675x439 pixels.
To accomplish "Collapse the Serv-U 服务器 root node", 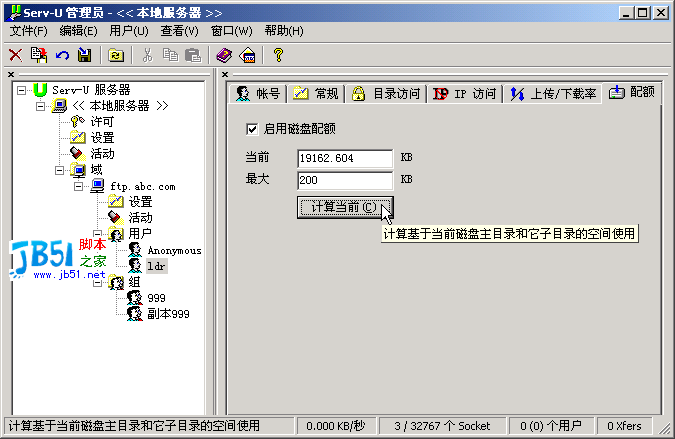I will (21, 90).
